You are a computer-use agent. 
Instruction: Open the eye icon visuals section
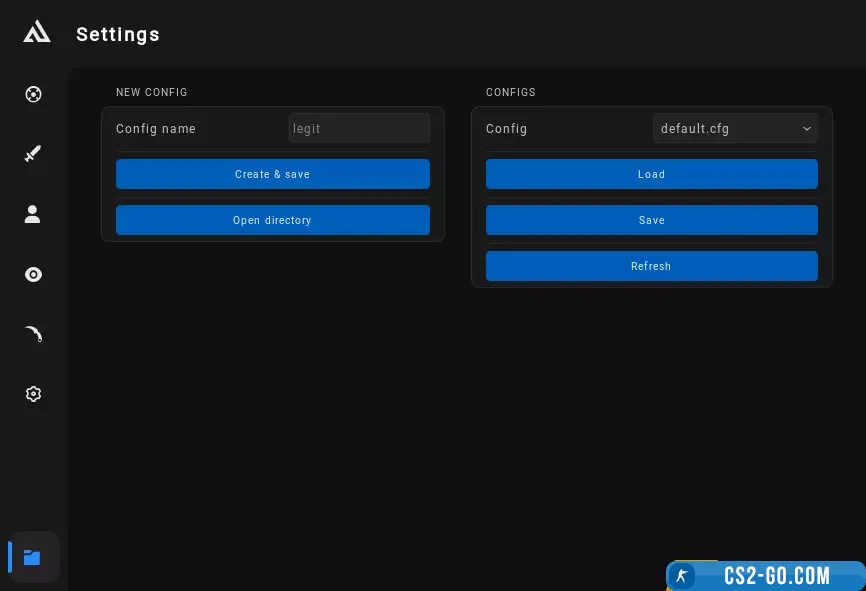coord(33,274)
